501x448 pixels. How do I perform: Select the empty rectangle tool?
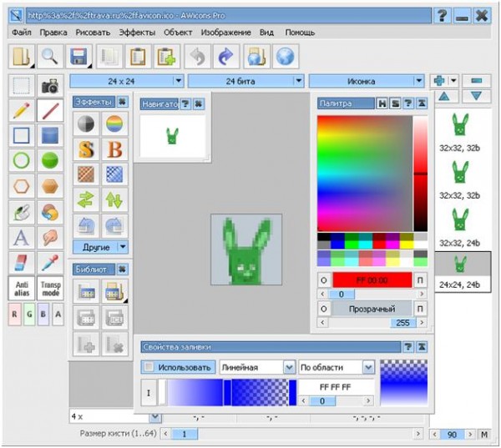pyautogui.click(x=21, y=135)
